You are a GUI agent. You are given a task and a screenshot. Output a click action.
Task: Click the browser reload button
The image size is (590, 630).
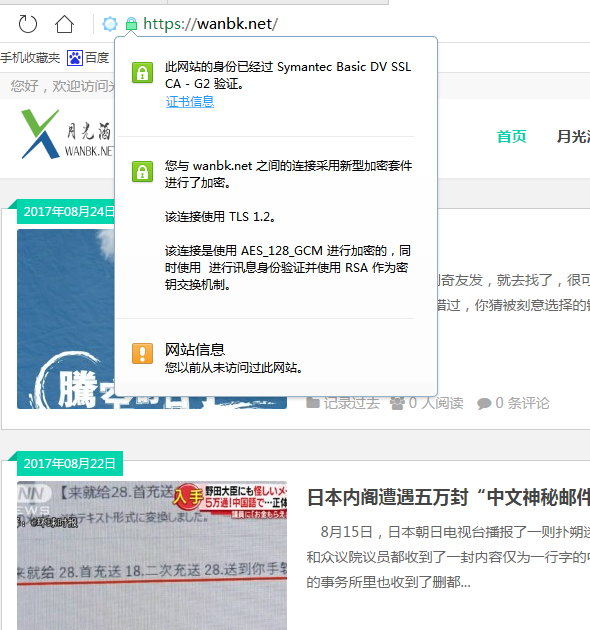[x=28, y=24]
